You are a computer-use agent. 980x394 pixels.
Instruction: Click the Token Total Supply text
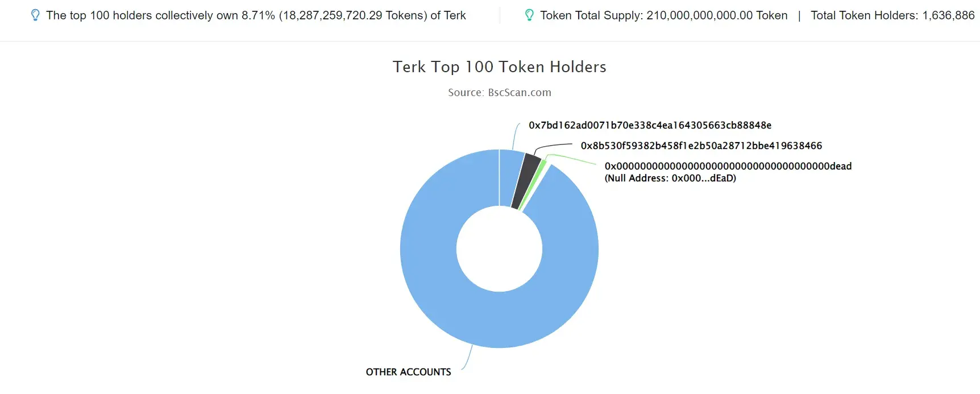(x=663, y=15)
